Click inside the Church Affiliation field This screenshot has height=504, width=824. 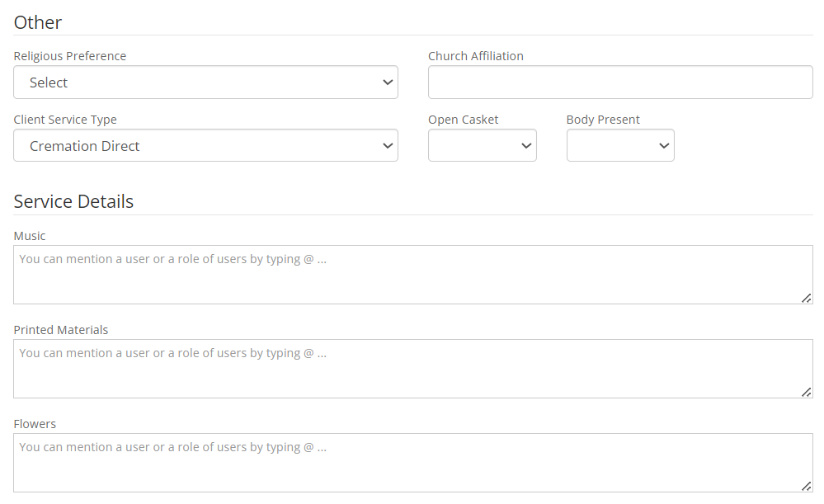point(619,82)
